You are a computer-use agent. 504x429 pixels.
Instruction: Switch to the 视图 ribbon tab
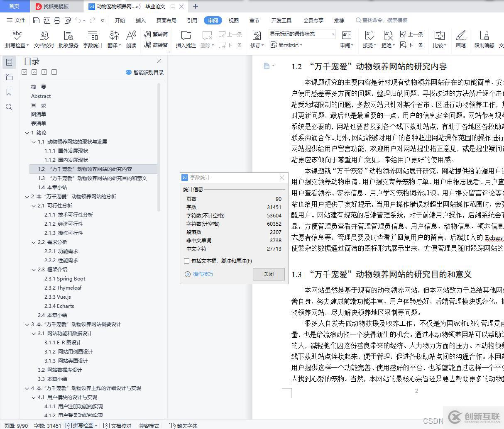click(x=234, y=20)
